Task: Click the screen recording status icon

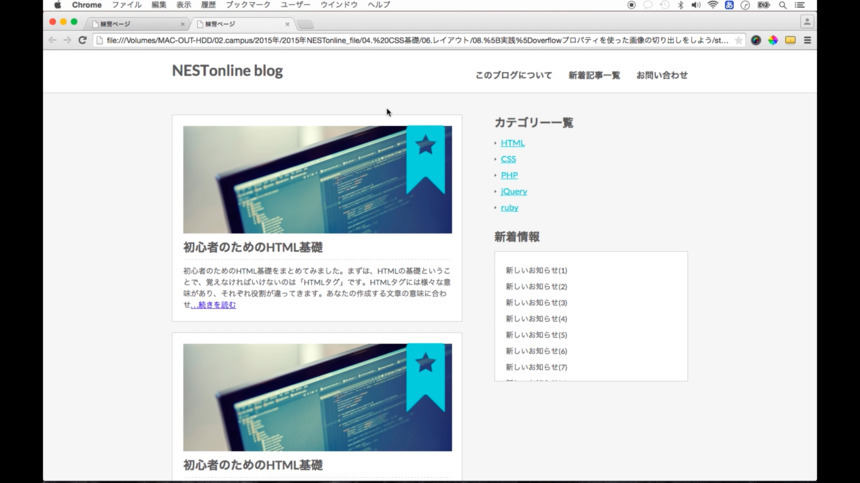Action: pos(631,5)
